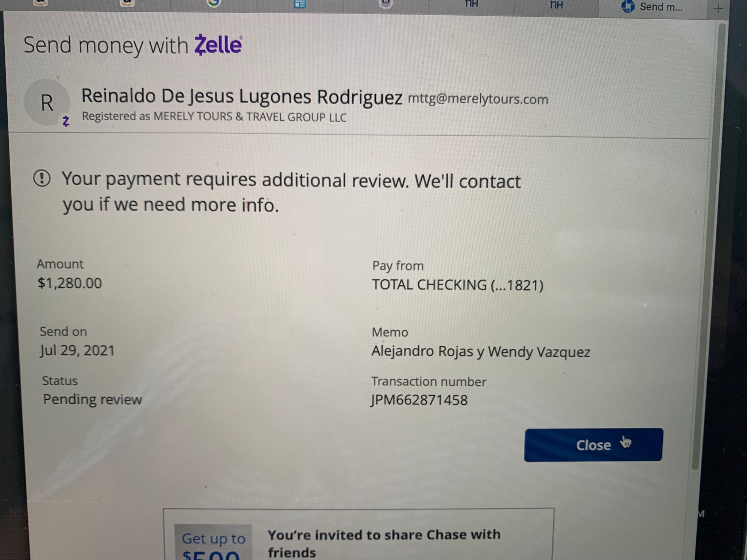Click the recipient avatar circle 'R'
The height and width of the screenshot is (560, 747).
(47, 102)
